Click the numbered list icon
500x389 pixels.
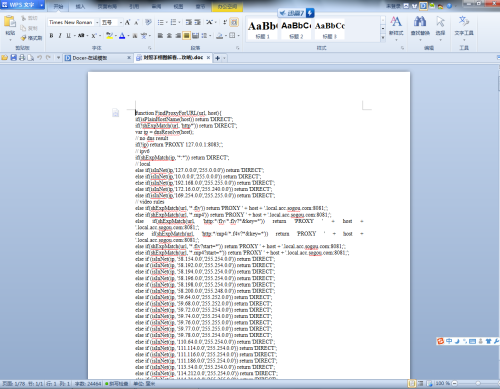point(173,22)
